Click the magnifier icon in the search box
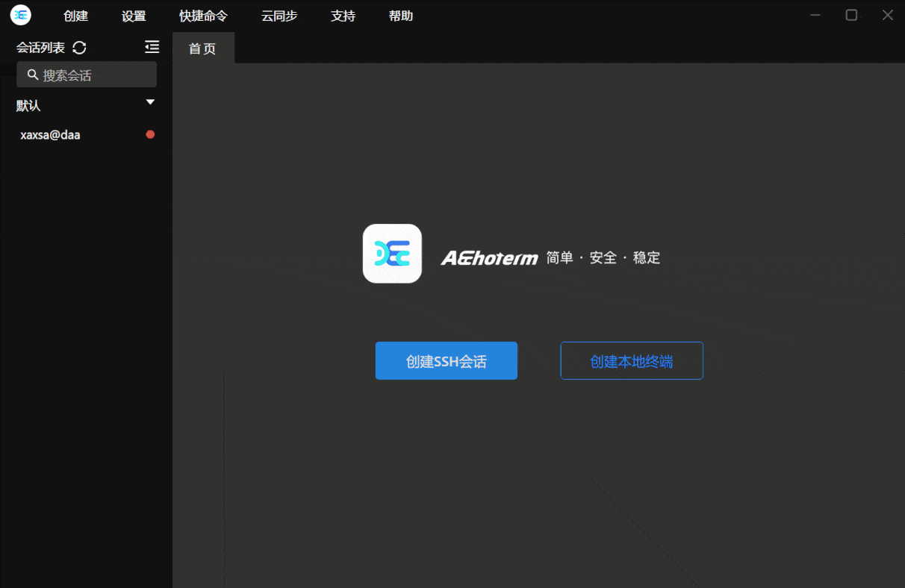The height and width of the screenshot is (588, 905). pos(33,75)
